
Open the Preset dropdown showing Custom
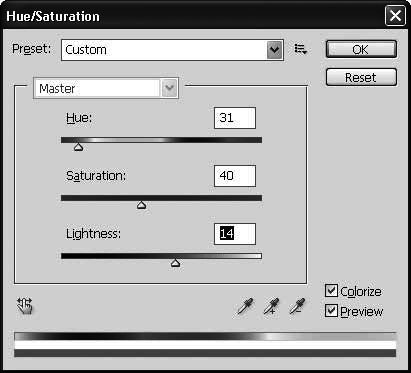[x=172, y=50]
